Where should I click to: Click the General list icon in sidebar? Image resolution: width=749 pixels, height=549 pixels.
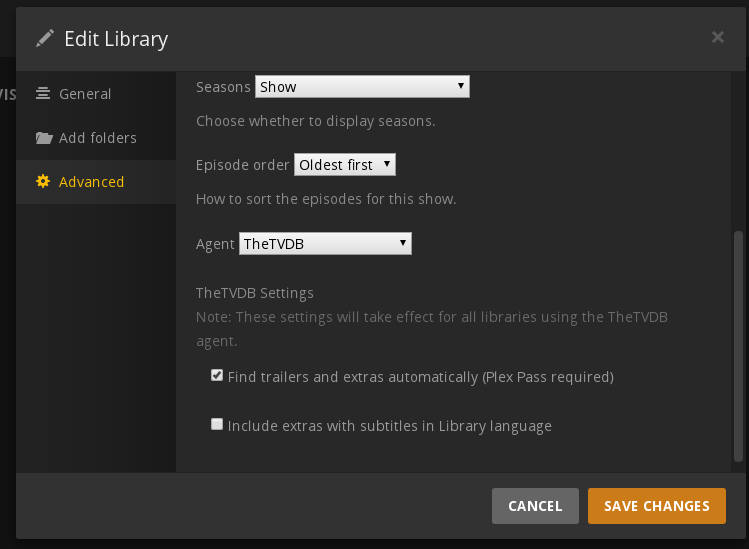coord(43,94)
